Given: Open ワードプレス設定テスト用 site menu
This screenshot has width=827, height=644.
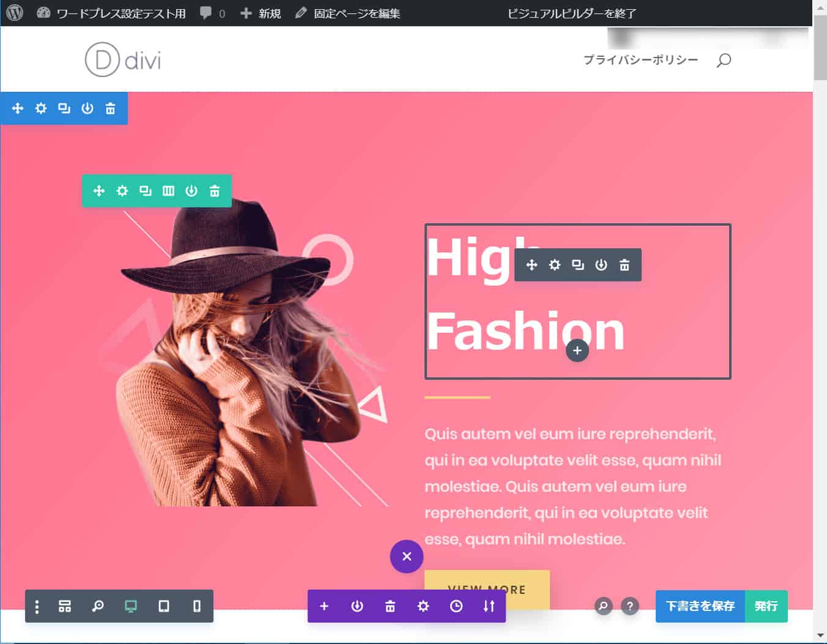Looking at the screenshot, I should (111, 13).
